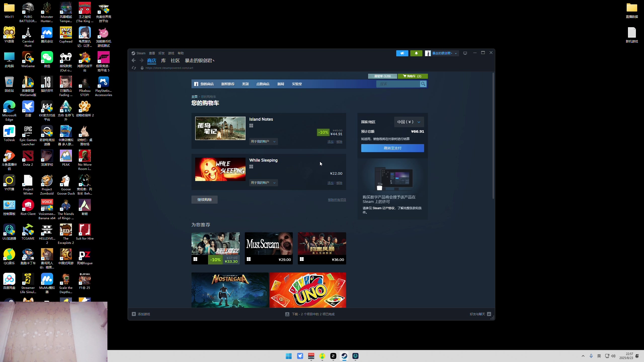Show hidden system tray icons chevron
The width and height of the screenshot is (644, 362).
pyautogui.click(x=583, y=356)
